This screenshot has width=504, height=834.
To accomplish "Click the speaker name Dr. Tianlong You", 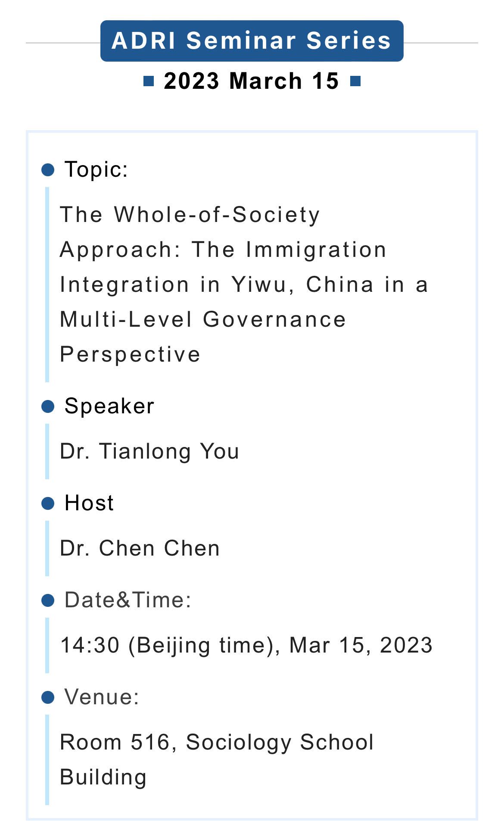I will click(149, 451).
